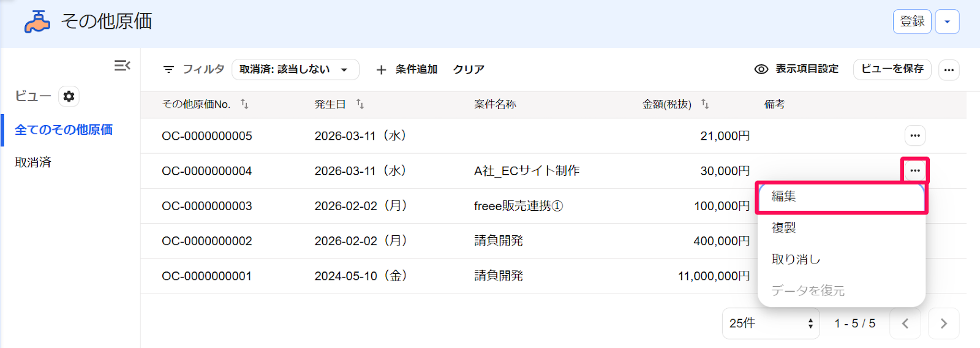Go to next page arrow

point(944,323)
